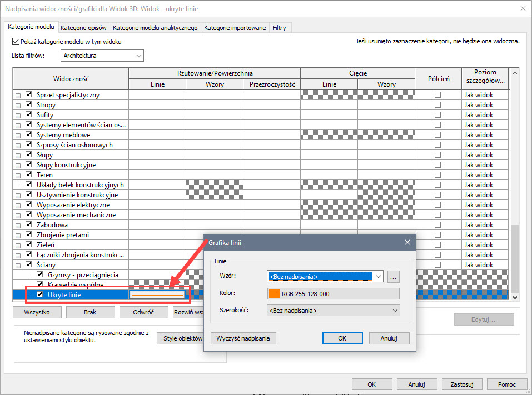Image resolution: width=532 pixels, height=395 pixels.
Task: Expand the Teren category tree node
Action: pyautogui.click(x=19, y=175)
